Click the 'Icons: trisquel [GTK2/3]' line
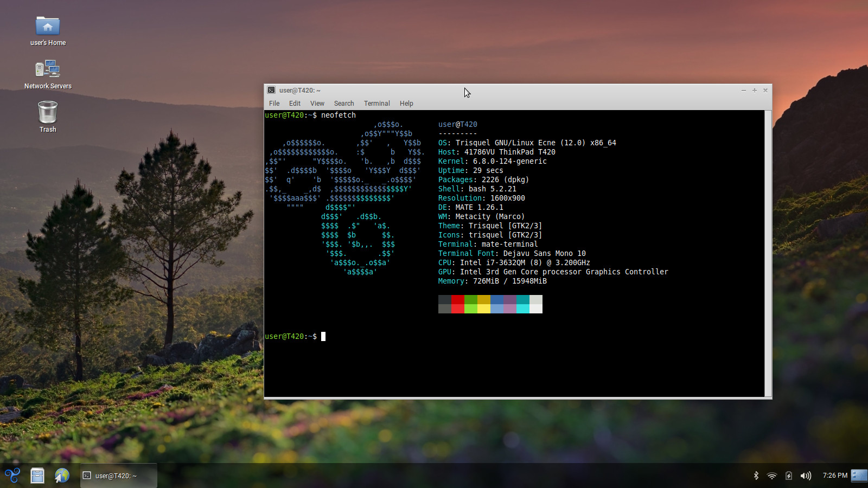The image size is (868, 488). 490,235
